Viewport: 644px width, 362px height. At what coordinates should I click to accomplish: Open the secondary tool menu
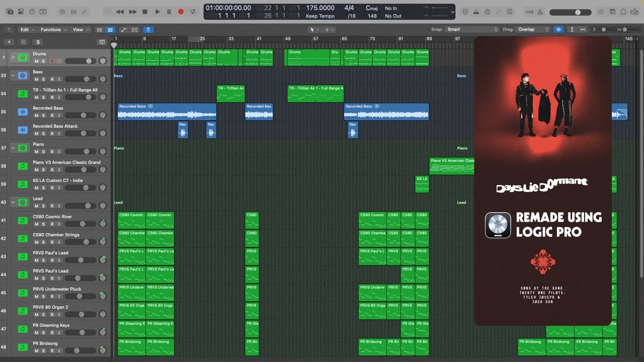[329, 30]
